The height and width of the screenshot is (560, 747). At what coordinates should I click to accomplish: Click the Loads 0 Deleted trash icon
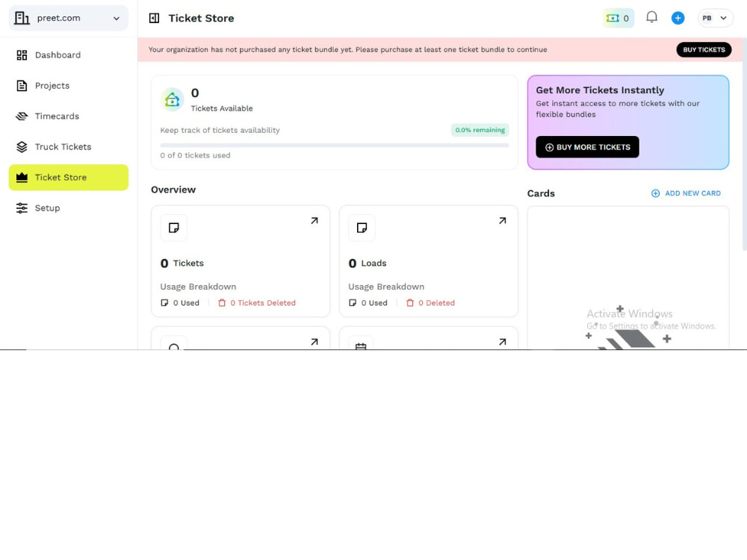[x=410, y=303]
